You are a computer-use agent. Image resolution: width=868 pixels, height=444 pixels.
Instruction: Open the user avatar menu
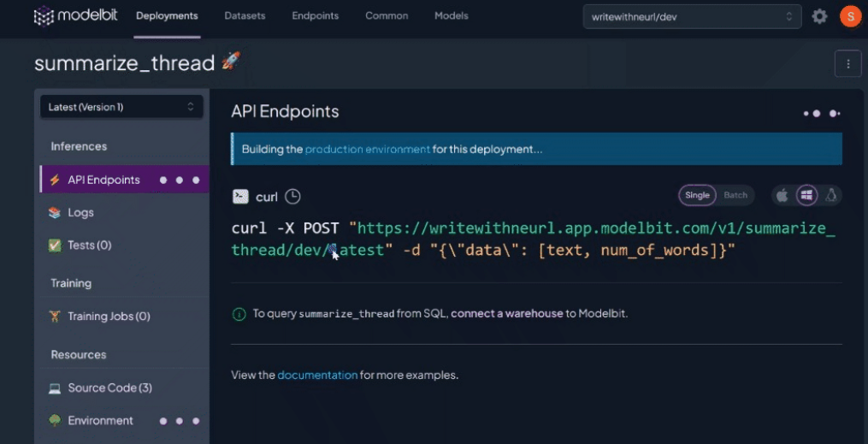850,16
